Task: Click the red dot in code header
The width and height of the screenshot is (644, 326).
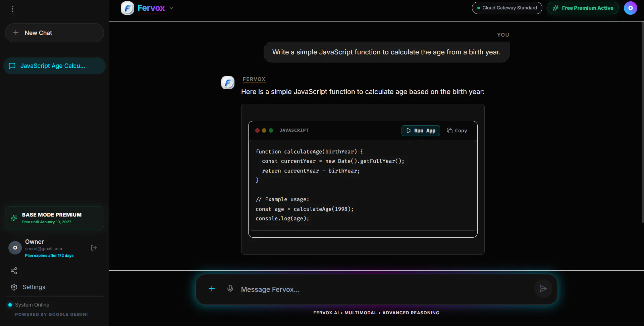Action: click(257, 131)
